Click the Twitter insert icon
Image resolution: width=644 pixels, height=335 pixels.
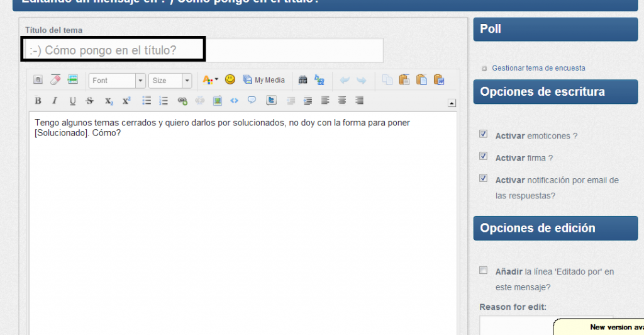tap(271, 101)
